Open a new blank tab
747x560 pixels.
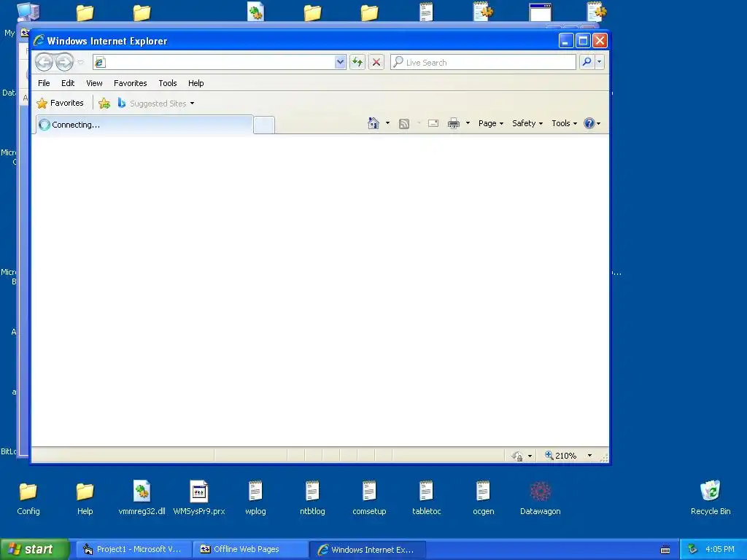[264, 125]
